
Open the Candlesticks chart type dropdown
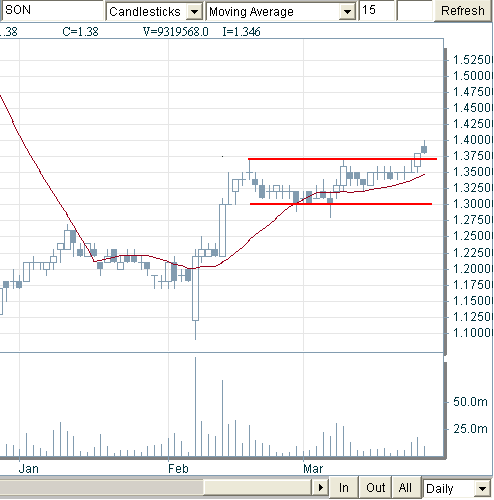coord(194,12)
